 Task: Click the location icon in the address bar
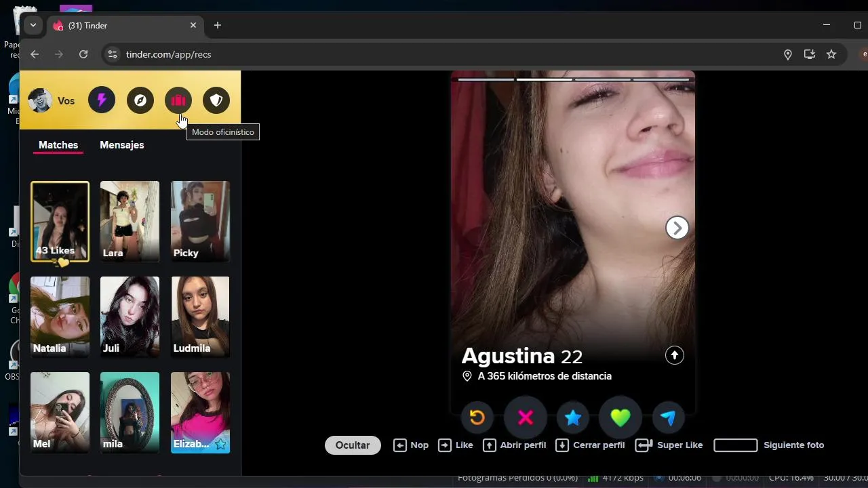point(788,54)
